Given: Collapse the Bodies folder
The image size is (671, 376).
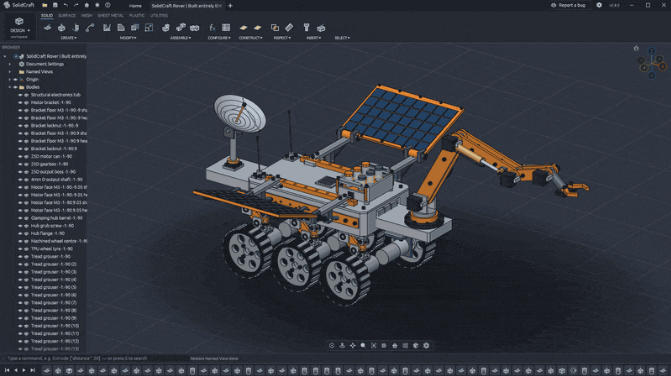Looking at the screenshot, I should pyautogui.click(x=10, y=87).
